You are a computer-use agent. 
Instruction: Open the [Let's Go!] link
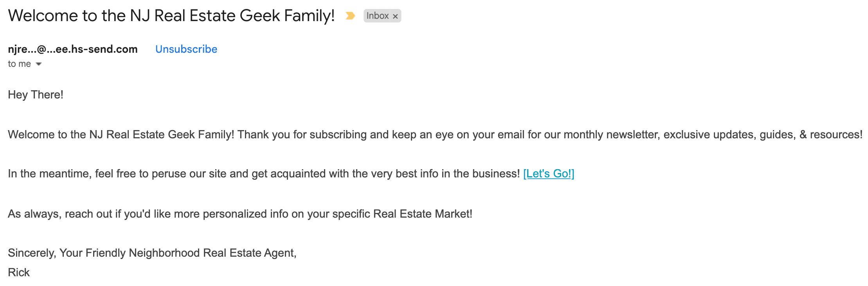(549, 174)
